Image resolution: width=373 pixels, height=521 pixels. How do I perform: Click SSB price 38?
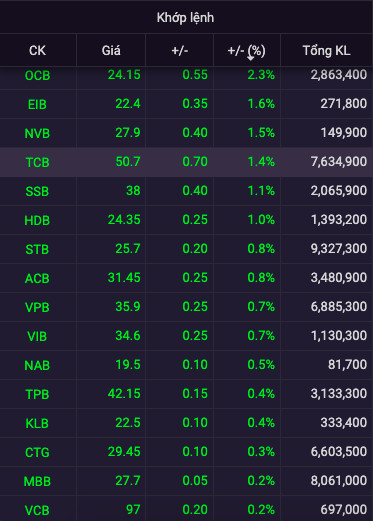133,191
